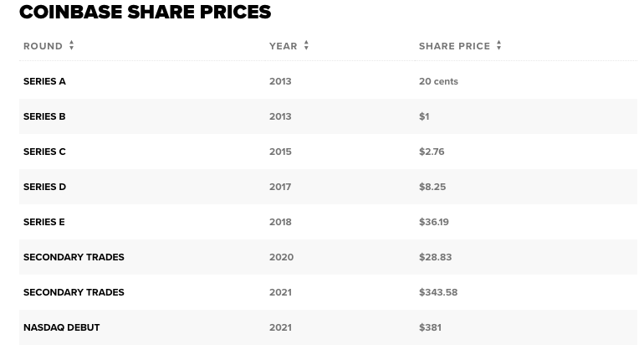Select the SERIES E row label
The height and width of the screenshot is (355, 644).
(43, 222)
